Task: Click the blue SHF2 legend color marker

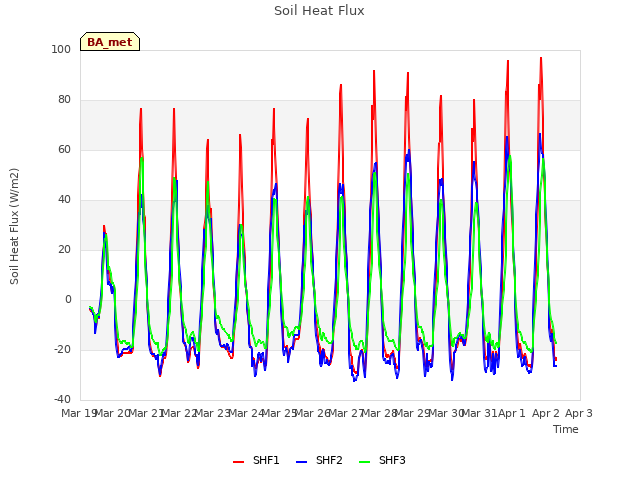Action: coord(301,462)
